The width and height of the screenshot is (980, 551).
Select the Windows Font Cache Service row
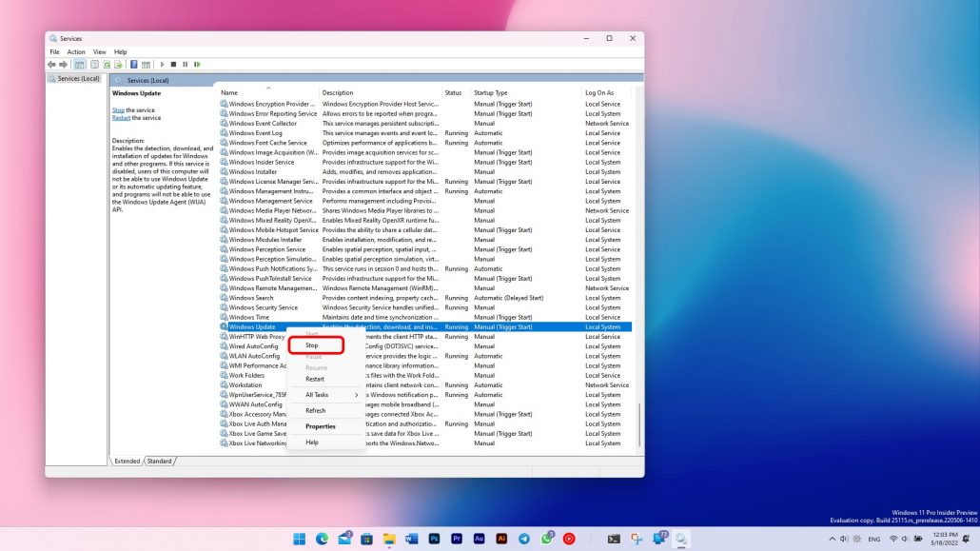tap(425, 143)
